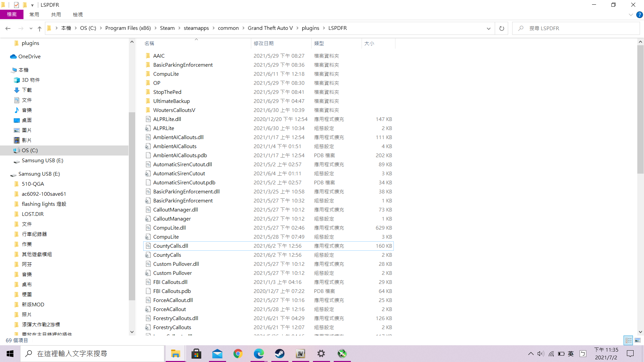Viewport: 644px width, 362px height.
Task: Expand the ribbon using the chevron
Action: coord(631,15)
